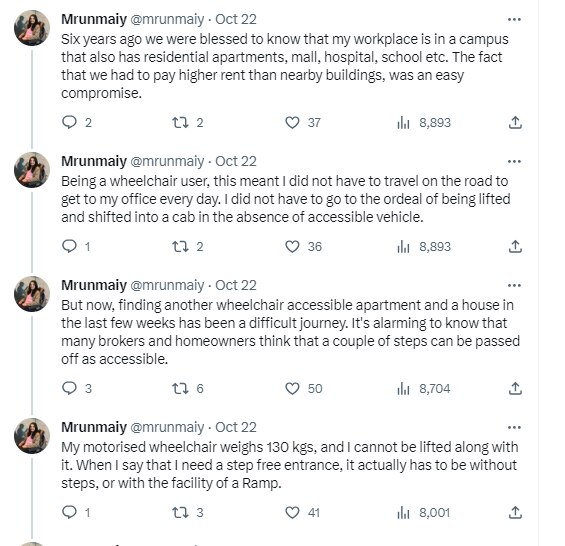Reply to the wheelchair user tweet

click(x=76, y=247)
